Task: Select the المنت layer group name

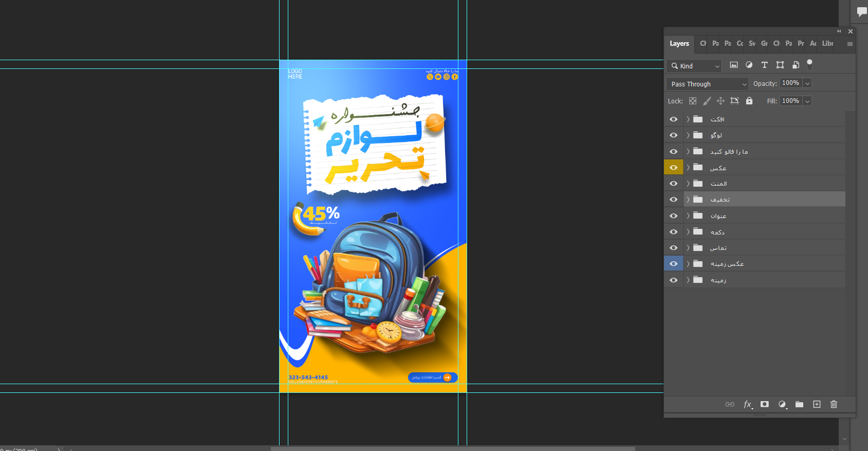Action: click(x=718, y=184)
